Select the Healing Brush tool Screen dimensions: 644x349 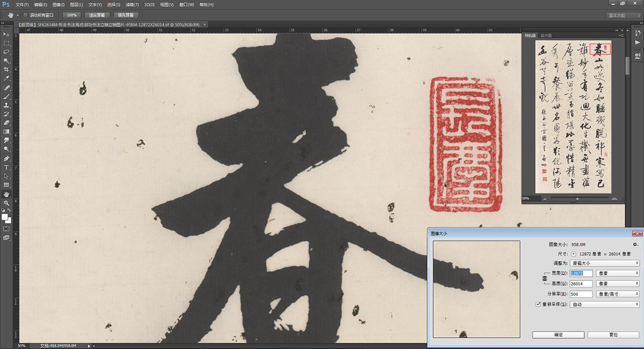[x=6, y=87]
